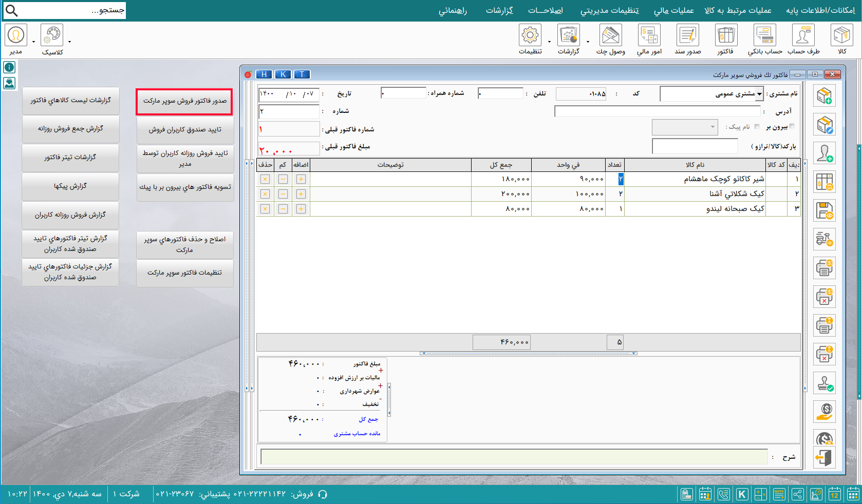Open the عملیات مالی menu

(x=673, y=10)
